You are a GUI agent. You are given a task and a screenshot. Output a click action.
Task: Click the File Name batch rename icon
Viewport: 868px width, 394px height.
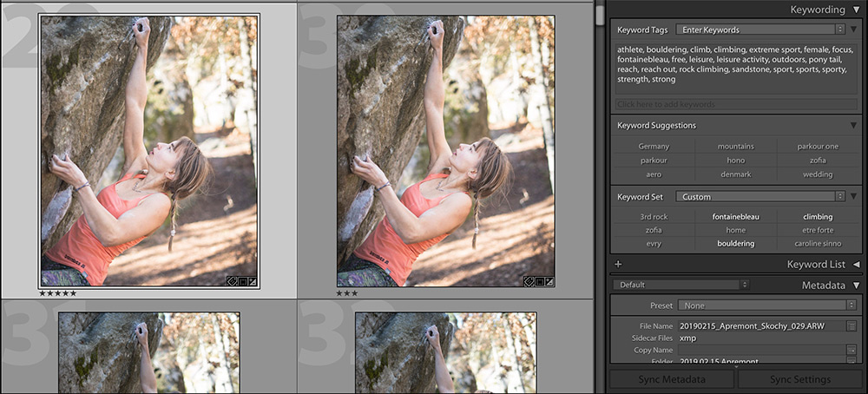point(852,326)
